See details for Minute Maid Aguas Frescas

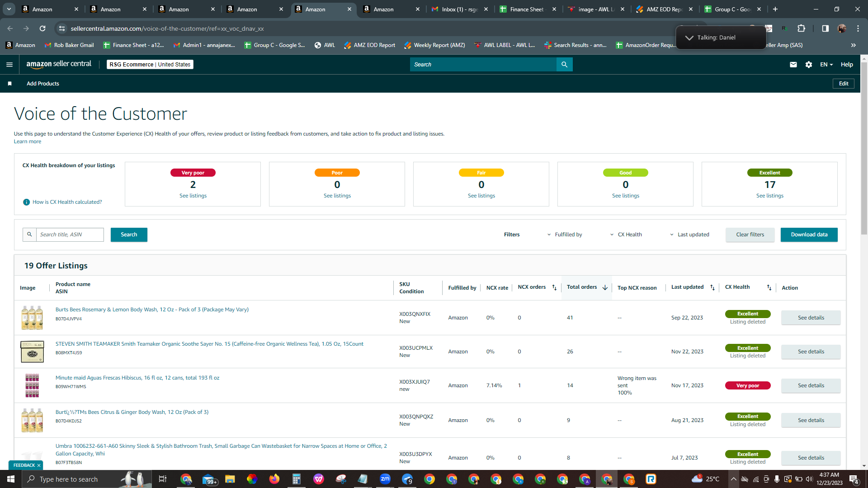coord(811,385)
